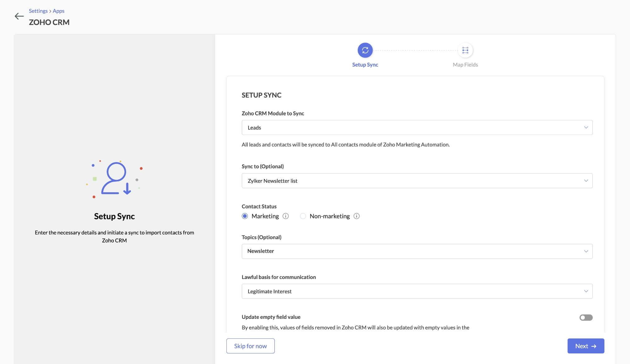Click the chevron in Leads module dropdown
The height and width of the screenshot is (364, 630).
click(x=586, y=127)
